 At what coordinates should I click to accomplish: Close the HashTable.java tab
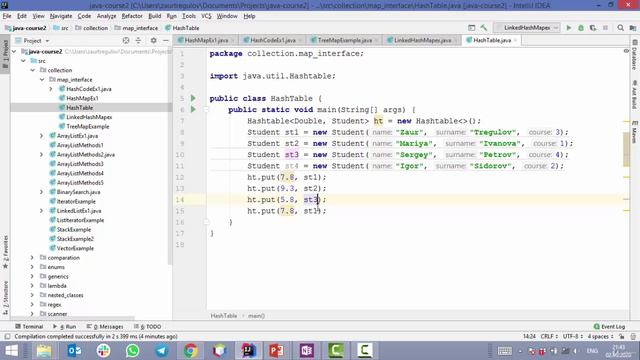click(516, 40)
